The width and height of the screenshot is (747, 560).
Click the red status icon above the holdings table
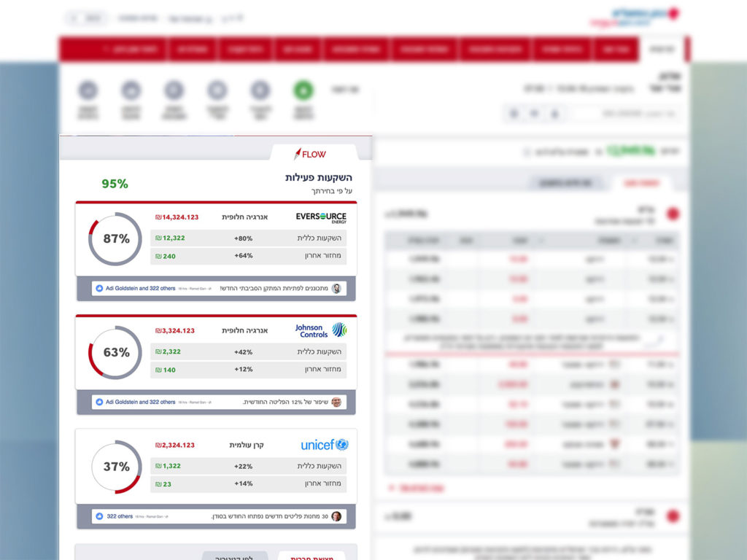pos(673,213)
